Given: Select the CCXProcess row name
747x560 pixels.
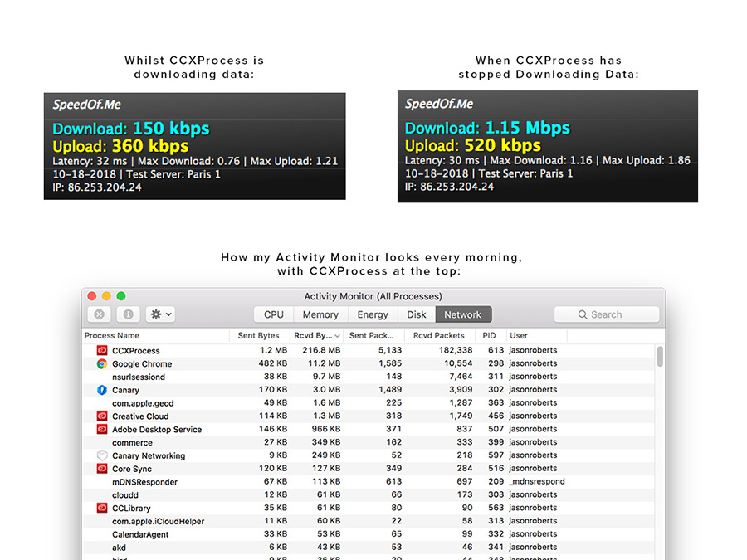Looking at the screenshot, I should 136,350.
